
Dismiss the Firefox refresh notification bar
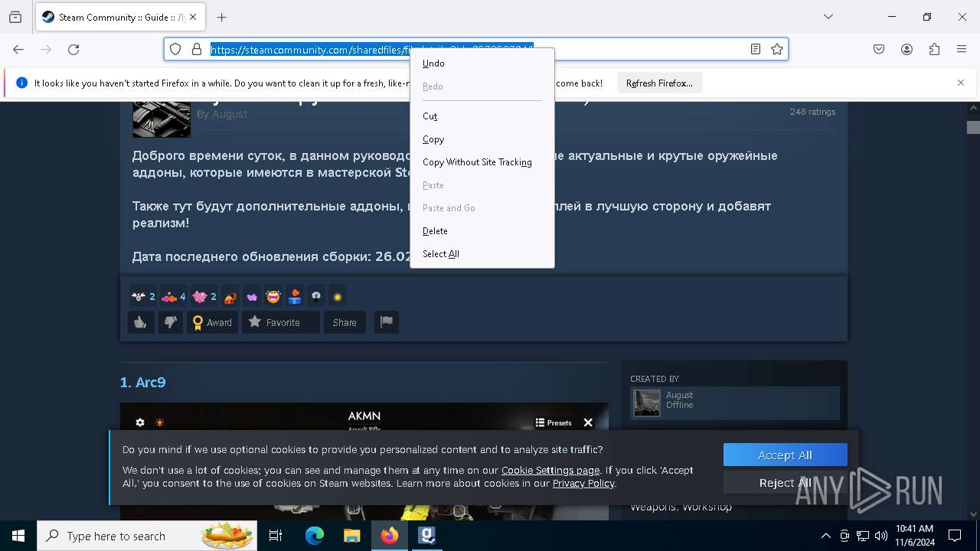961,83
